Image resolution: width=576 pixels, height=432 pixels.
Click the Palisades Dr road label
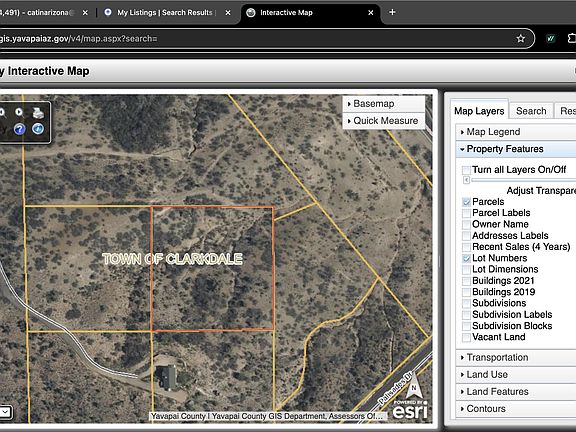[x=396, y=387]
